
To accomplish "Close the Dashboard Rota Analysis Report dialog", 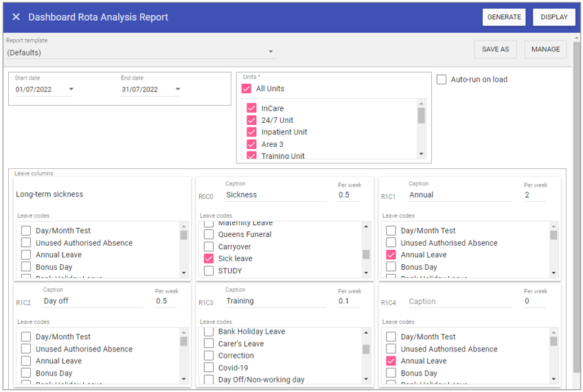I will (16, 17).
